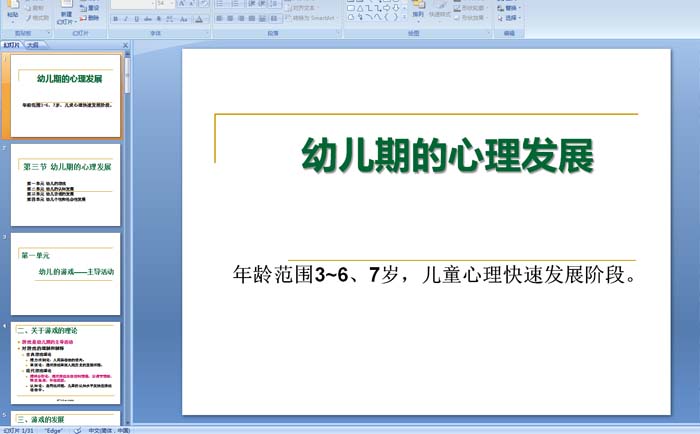
Task: Open Quick Styles (快速样式) gallery
Action: [439, 10]
